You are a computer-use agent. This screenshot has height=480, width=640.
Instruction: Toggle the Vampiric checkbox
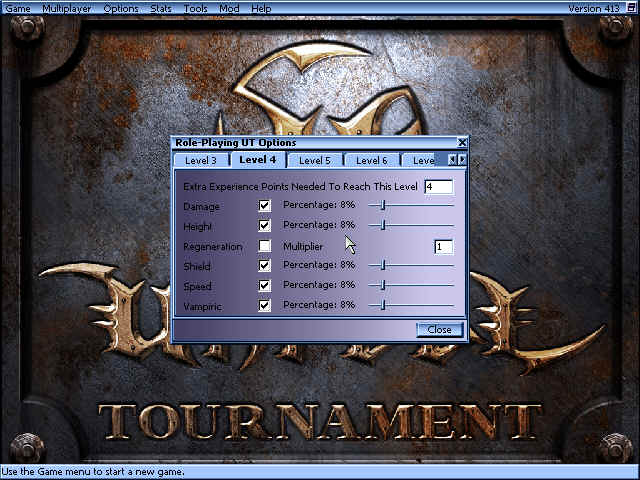(x=264, y=305)
